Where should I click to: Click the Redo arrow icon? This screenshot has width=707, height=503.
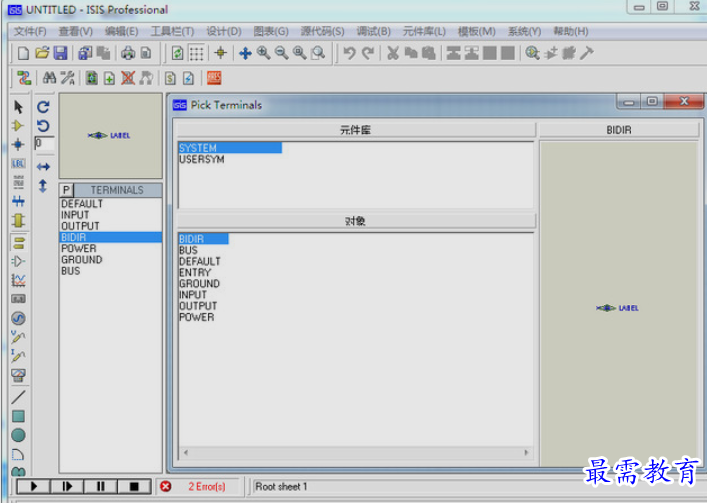pyautogui.click(x=368, y=53)
